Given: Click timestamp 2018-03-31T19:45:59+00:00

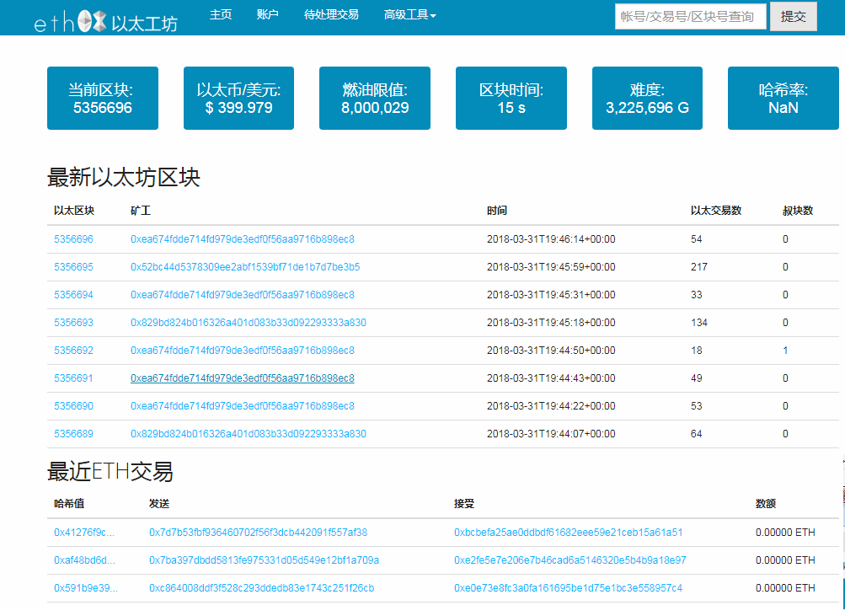Looking at the screenshot, I should tap(551, 267).
